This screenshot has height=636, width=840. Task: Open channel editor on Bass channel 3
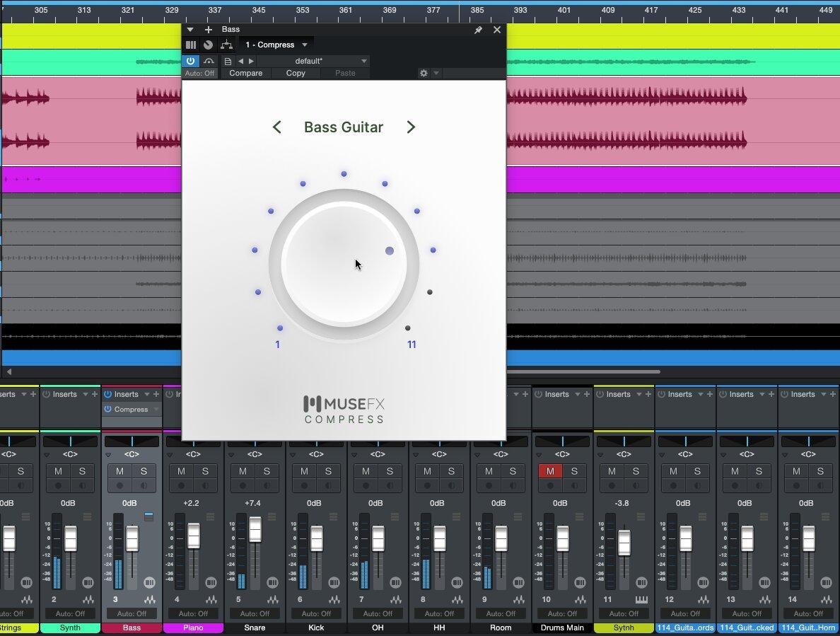click(149, 582)
